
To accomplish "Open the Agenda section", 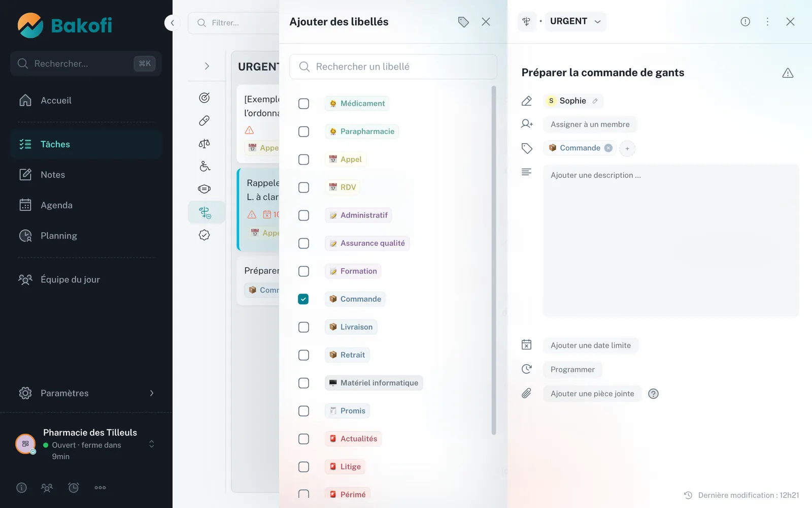I will coord(86,205).
